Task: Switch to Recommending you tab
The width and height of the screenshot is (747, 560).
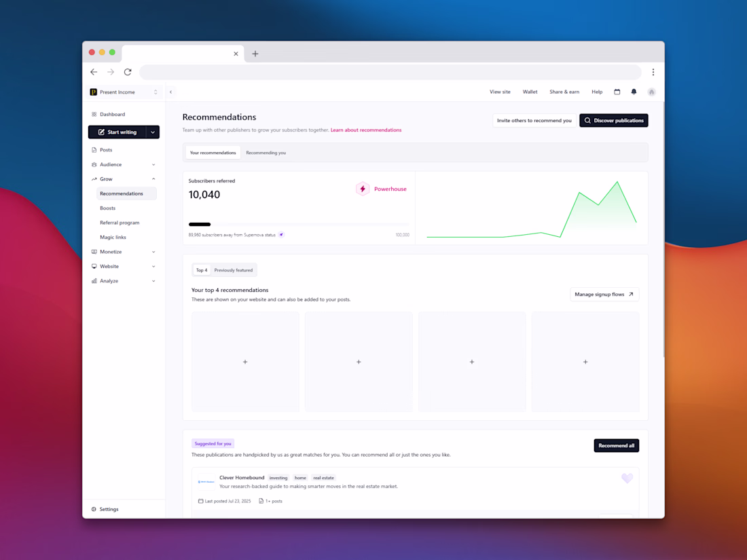Action: click(x=266, y=153)
